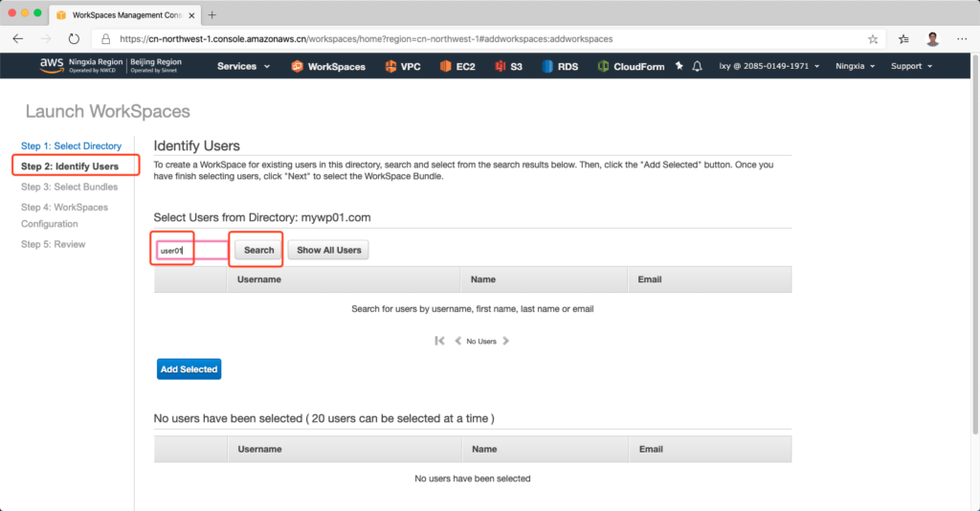Image resolution: width=980 pixels, height=511 pixels.
Task: Click the Search button
Action: point(258,250)
